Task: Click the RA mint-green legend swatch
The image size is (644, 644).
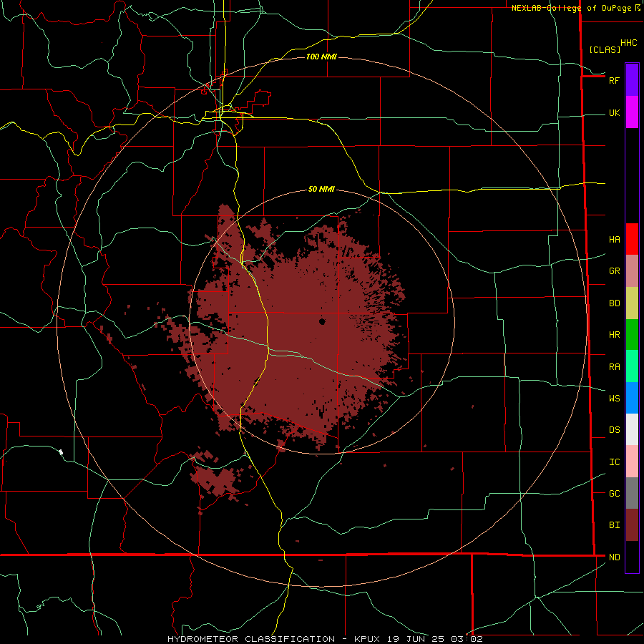Action: (632, 366)
